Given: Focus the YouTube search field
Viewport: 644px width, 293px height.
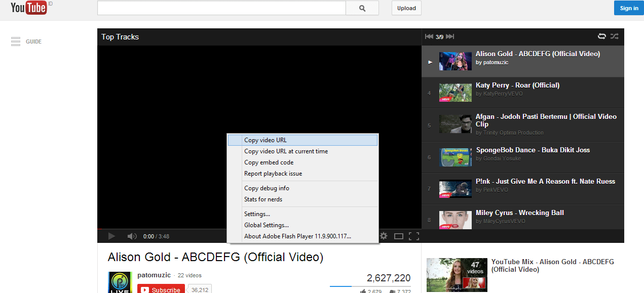Looking at the screenshot, I should point(221,8).
